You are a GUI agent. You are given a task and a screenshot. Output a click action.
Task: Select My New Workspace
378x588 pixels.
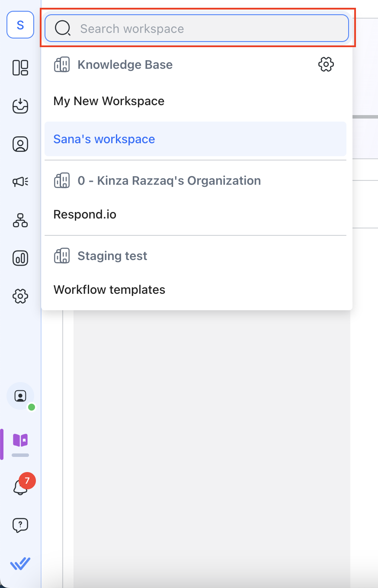point(109,101)
